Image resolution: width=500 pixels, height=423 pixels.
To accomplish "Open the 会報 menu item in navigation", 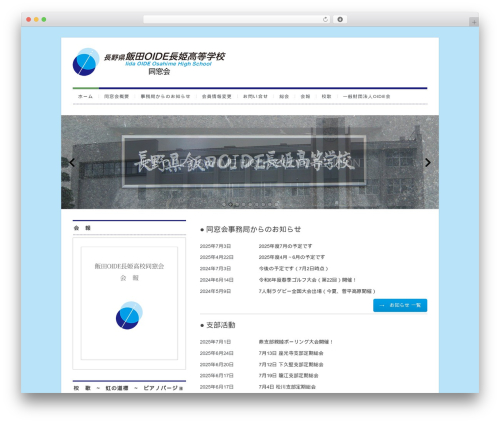I will (305, 96).
